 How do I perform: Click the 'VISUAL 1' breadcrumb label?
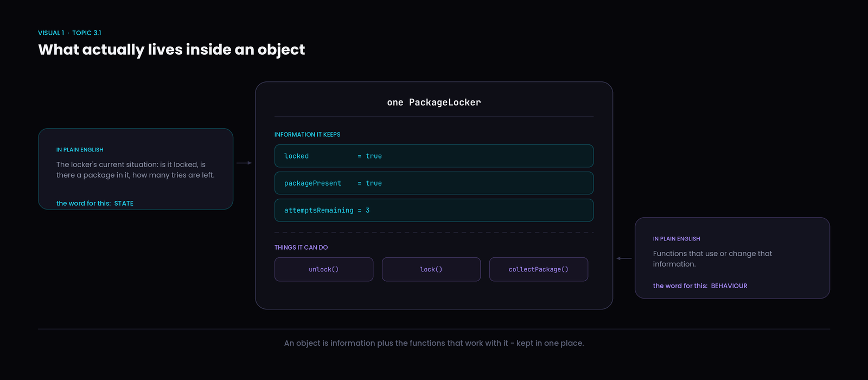51,33
